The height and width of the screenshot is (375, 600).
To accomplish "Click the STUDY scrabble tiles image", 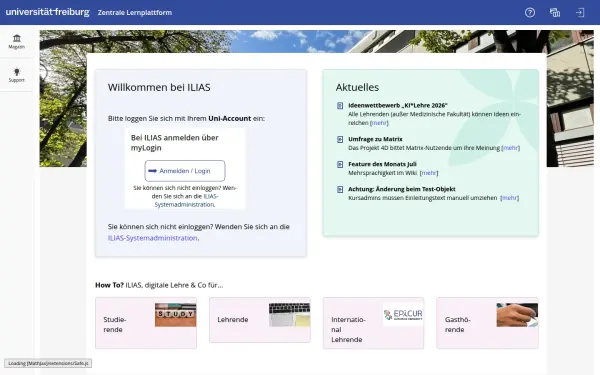I will click(176, 315).
